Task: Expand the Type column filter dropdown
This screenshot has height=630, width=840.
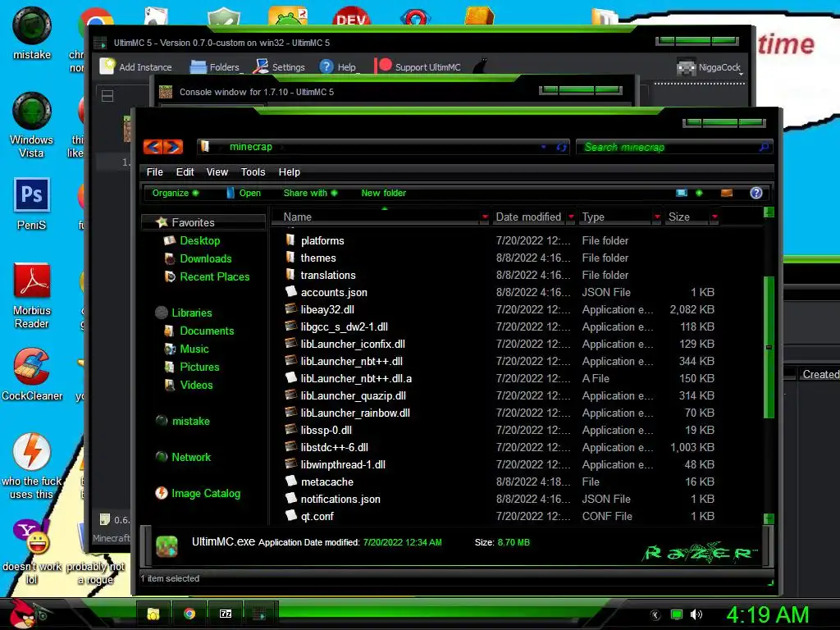Action: tap(657, 217)
